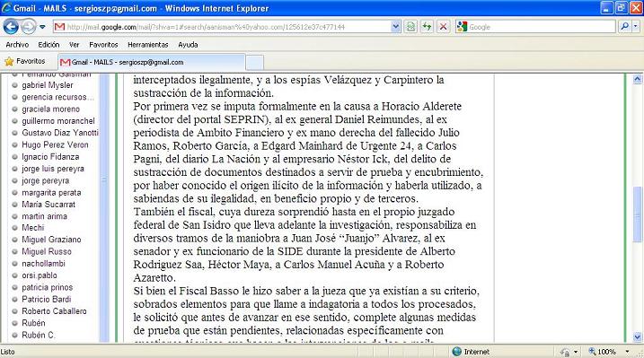Click the compatibility view icon beside address bar
The image size is (644, 358).
(x=410, y=27)
